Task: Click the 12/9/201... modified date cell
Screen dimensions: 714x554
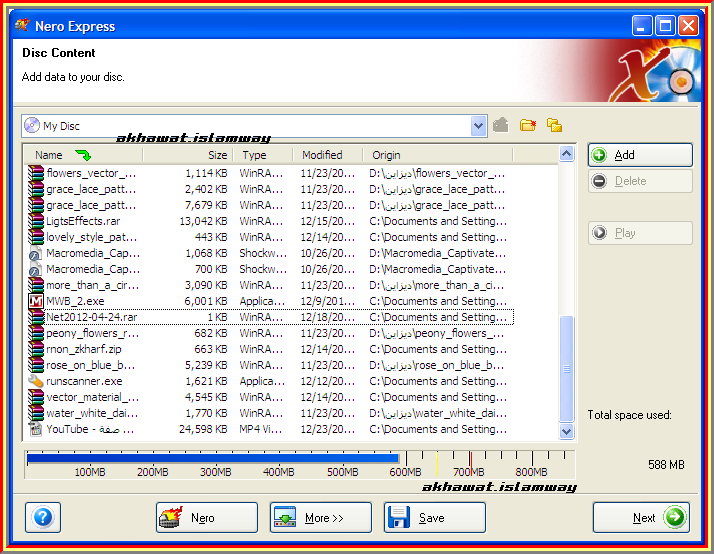Action: click(327, 301)
